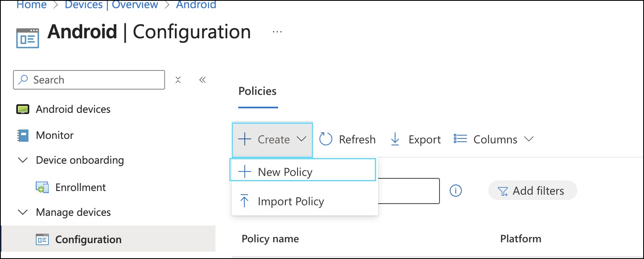Screen dimensions: 644x259
Task: Collapse the sidebar using double chevron
Action: pos(202,80)
